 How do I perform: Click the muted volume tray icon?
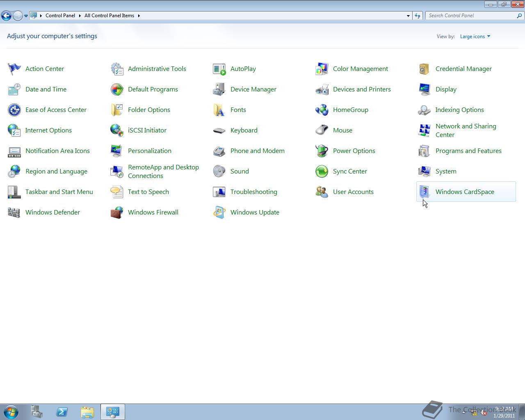[x=484, y=413]
